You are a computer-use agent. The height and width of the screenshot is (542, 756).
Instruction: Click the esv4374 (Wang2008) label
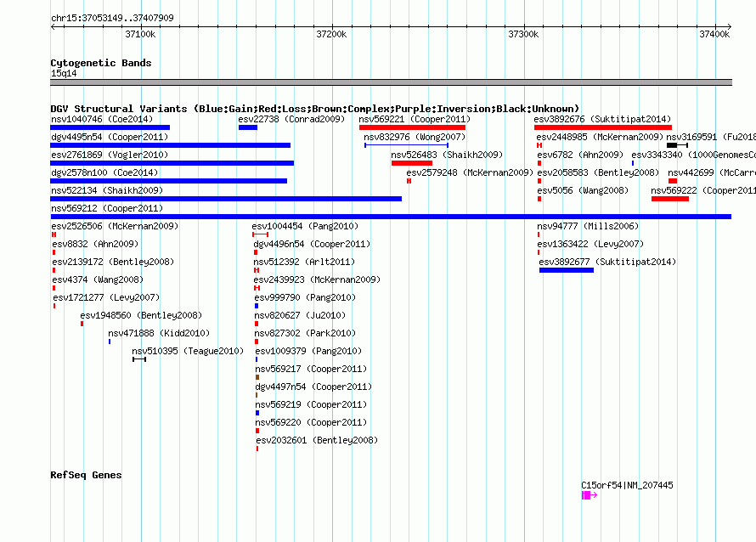98,279
